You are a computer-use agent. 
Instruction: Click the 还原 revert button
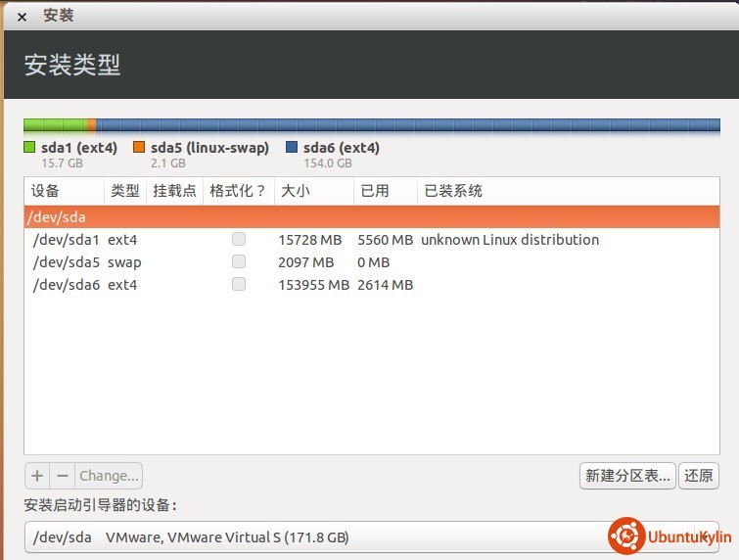coord(699,476)
